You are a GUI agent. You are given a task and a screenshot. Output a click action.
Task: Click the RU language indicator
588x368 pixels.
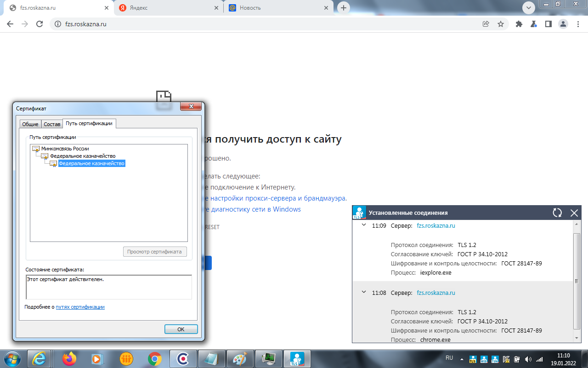pos(449,358)
